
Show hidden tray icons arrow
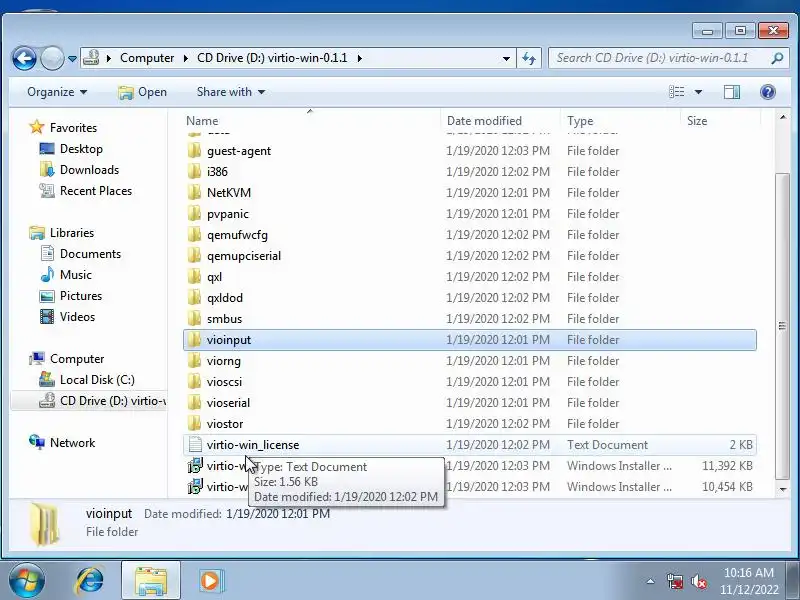point(651,581)
